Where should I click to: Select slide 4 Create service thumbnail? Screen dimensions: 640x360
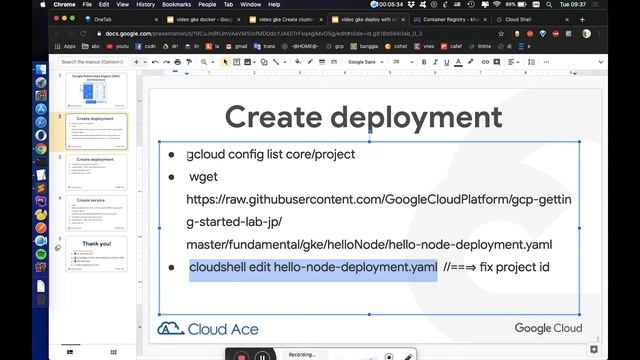96,213
